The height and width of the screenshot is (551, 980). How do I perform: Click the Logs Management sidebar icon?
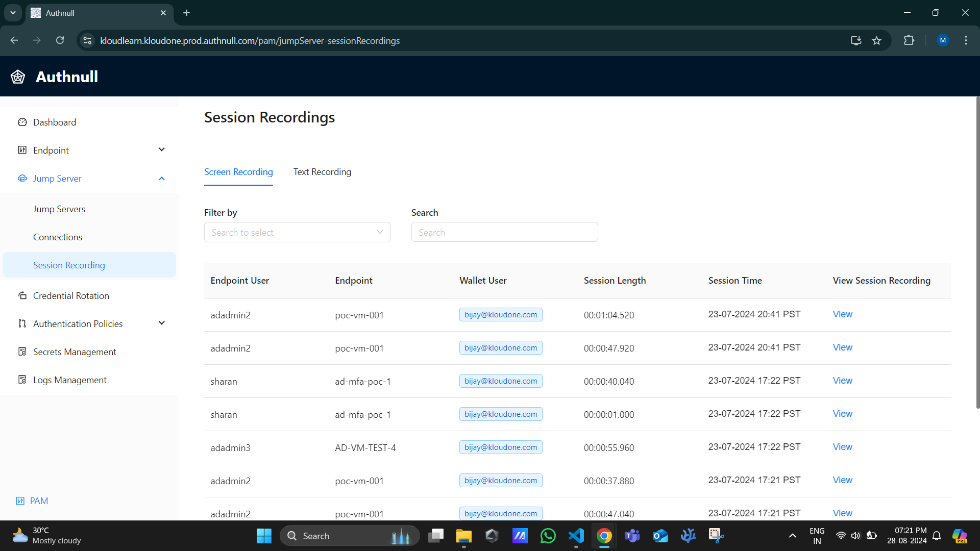coord(22,380)
